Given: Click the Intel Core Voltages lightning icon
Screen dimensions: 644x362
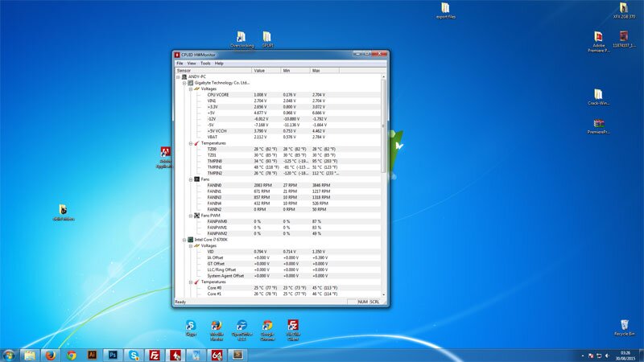Looking at the screenshot, I should 196,246.
